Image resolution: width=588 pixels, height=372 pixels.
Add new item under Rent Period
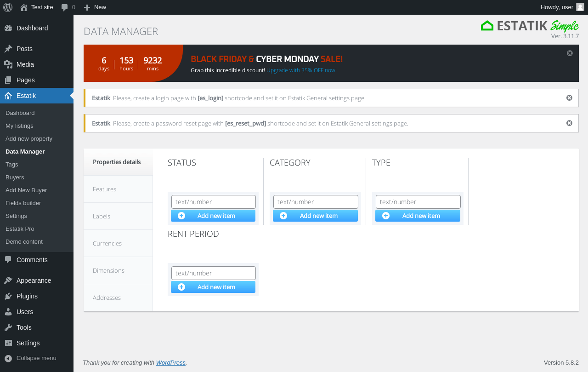213,287
